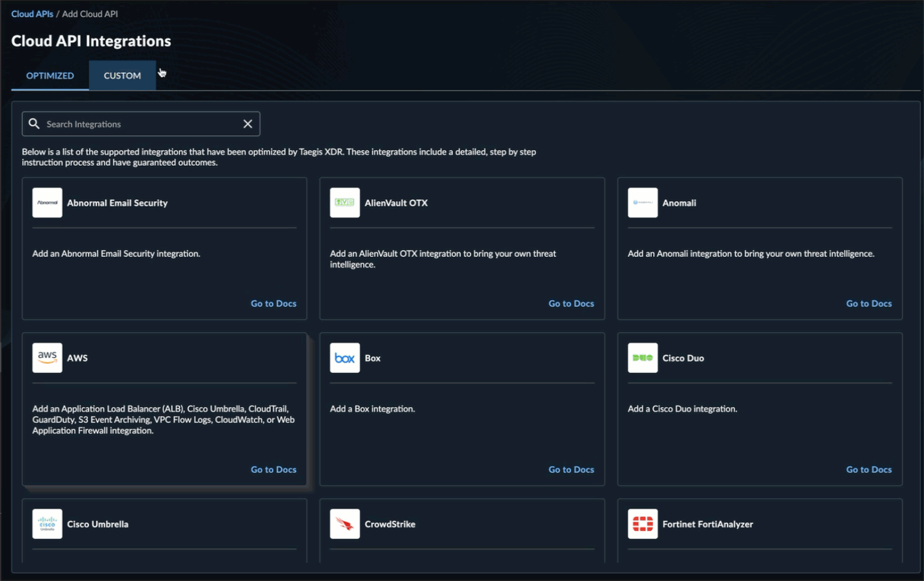This screenshot has width=924, height=581.
Task: Click 'Add a Box integration.' description
Action: (x=372, y=409)
